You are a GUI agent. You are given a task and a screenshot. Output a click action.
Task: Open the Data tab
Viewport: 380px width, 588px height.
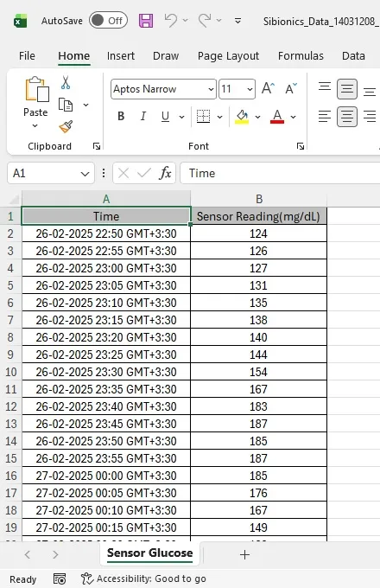pos(353,56)
